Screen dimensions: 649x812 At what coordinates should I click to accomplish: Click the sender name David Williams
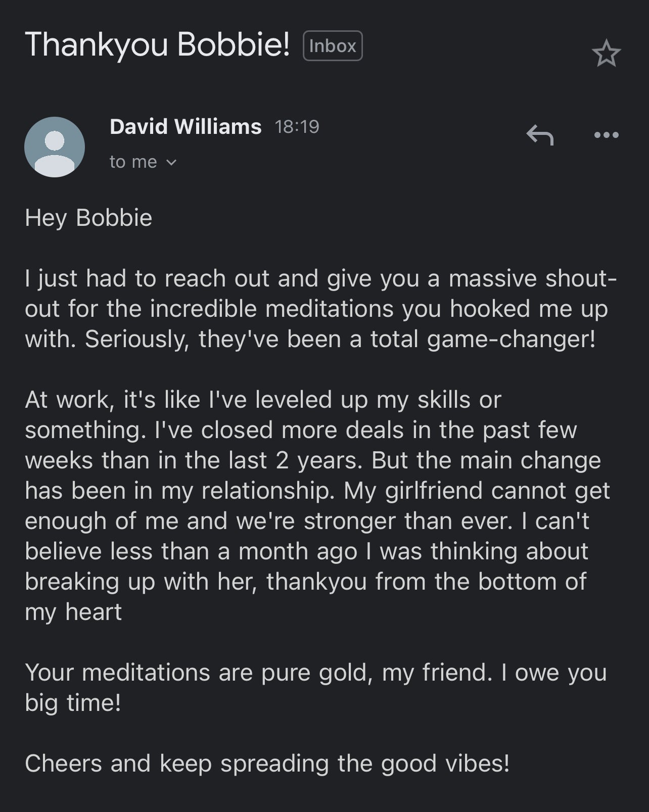click(x=186, y=126)
